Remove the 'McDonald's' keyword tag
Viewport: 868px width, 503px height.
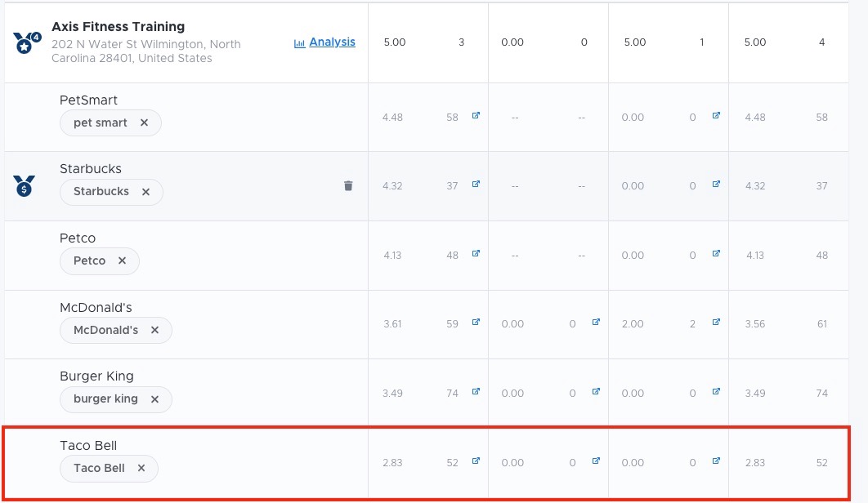click(x=154, y=330)
